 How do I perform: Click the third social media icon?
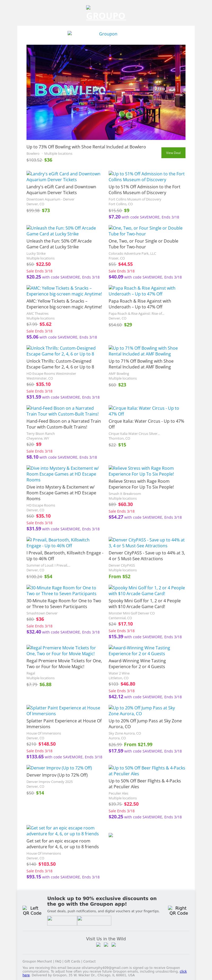114,945
